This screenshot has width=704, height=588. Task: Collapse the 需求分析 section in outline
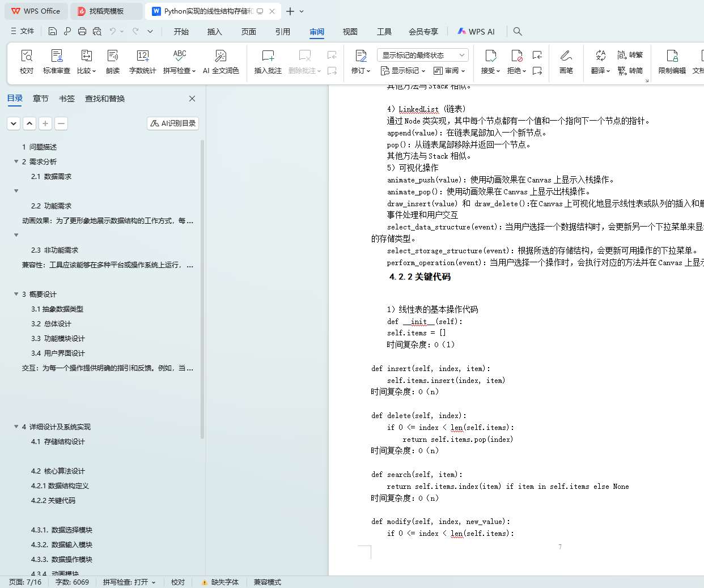coord(16,161)
